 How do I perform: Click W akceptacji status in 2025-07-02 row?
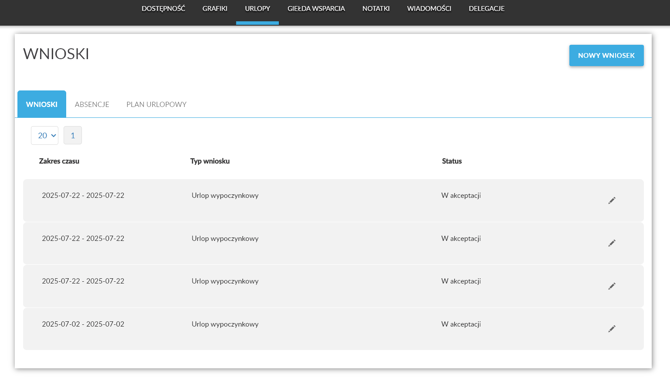click(x=461, y=324)
